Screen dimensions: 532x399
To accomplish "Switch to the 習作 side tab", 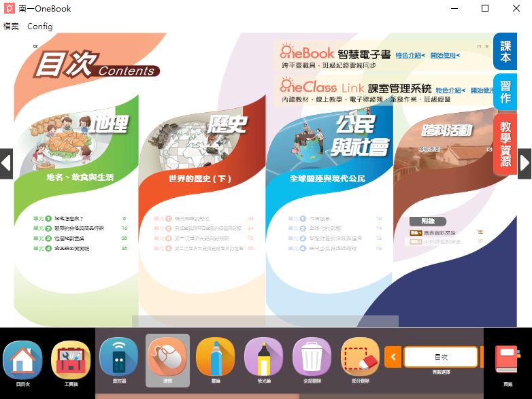I will click(505, 92).
